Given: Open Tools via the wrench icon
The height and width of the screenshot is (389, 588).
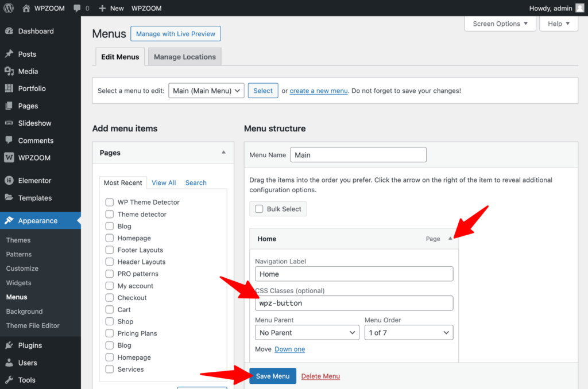Looking at the screenshot, I should pyautogui.click(x=9, y=380).
